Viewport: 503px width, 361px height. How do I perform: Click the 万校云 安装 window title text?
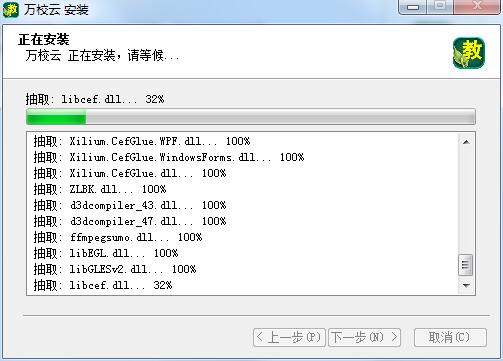pyautogui.click(x=56, y=10)
